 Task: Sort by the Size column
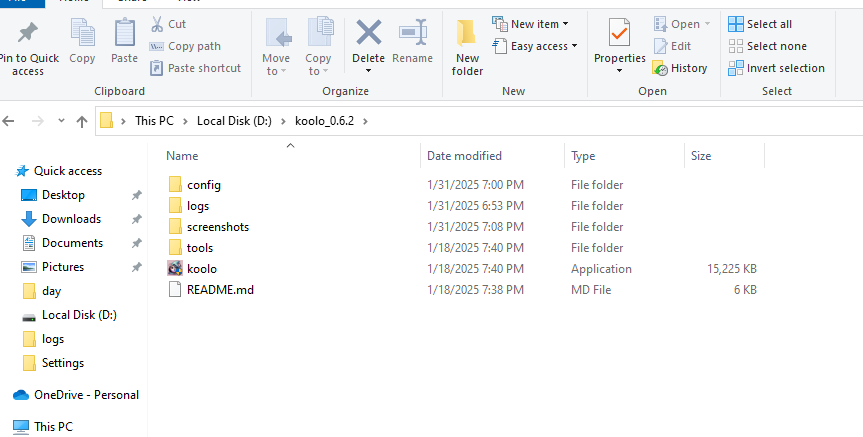tap(701, 156)
